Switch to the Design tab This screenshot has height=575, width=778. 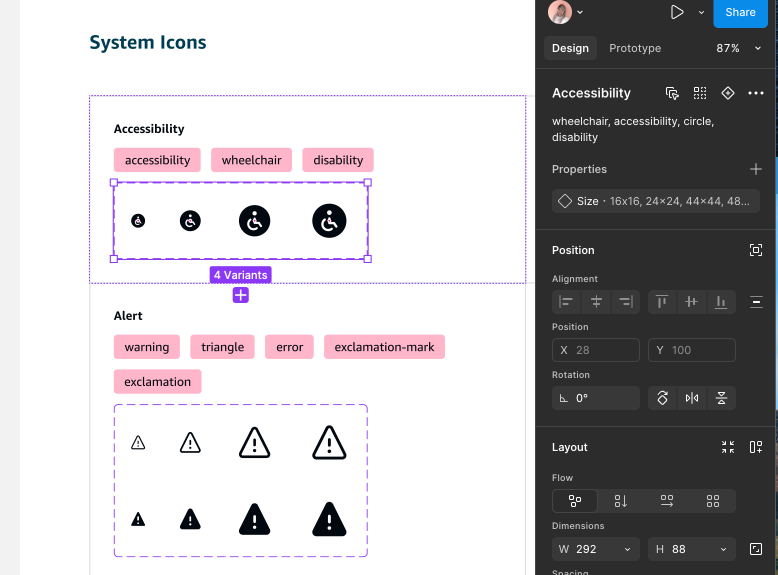(570, 48)
